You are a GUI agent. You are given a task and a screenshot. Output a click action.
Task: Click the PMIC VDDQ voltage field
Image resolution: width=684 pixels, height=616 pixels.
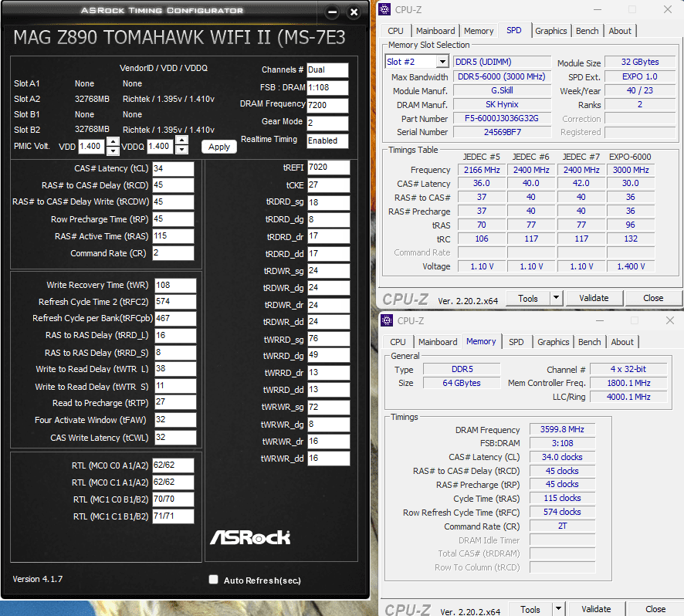tap(160, 146)
